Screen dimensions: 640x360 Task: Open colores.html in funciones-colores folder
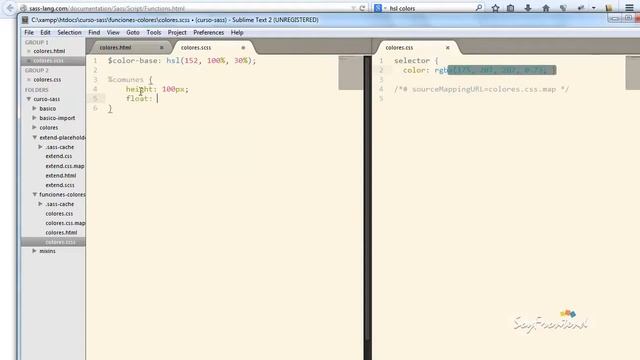61,233
